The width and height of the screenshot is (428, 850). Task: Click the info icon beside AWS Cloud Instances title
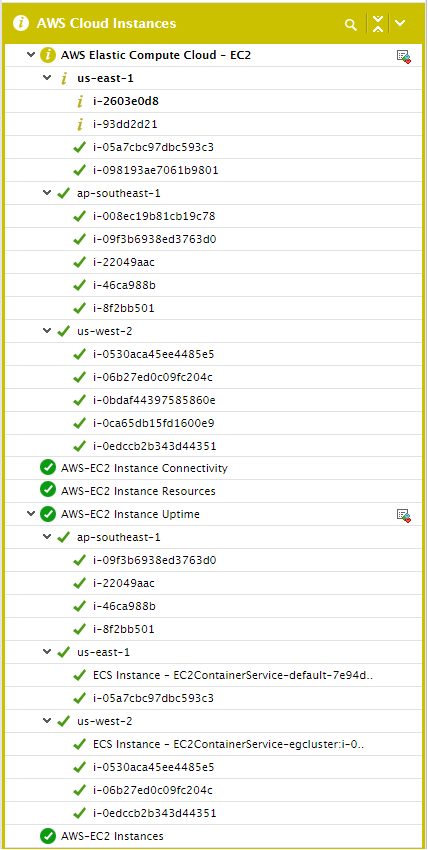[x=21, y=23]
